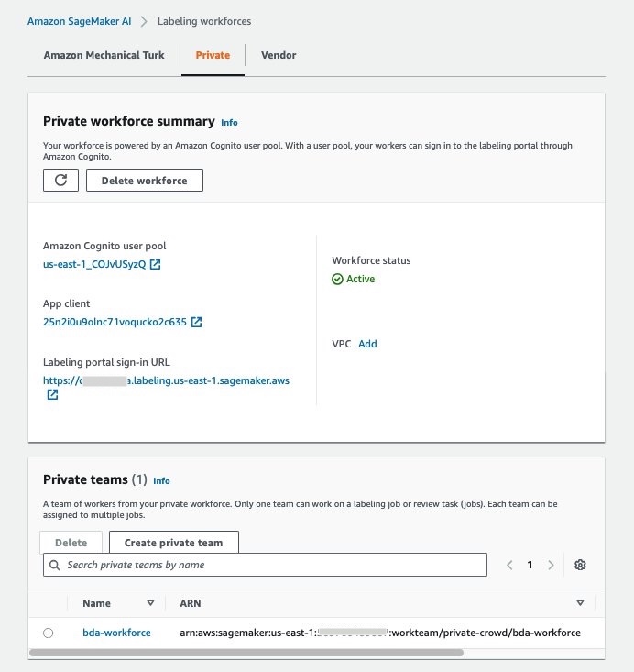The height and width of the screenshot is (672, 634).
Task: Open Info link next to Private teams
Action: pos(161,481)
